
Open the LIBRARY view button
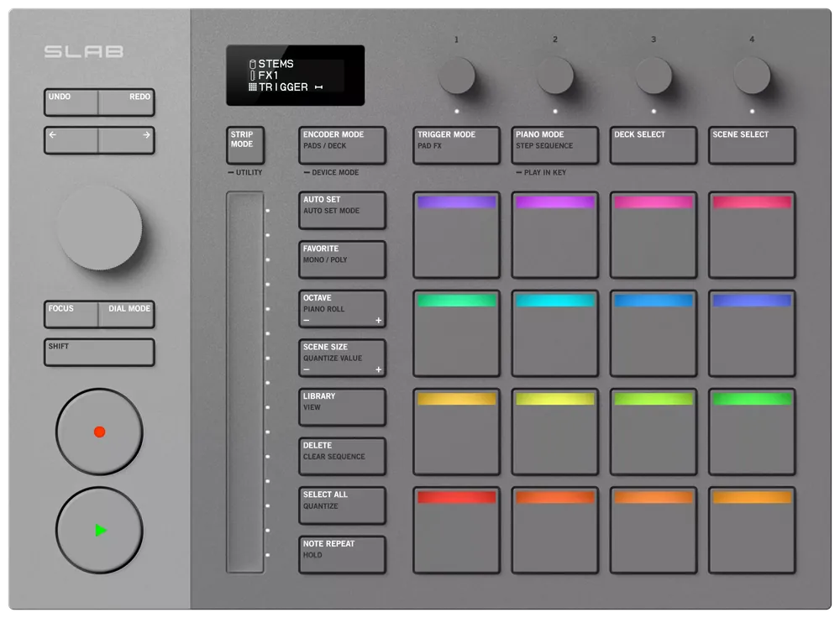(343, 407)
